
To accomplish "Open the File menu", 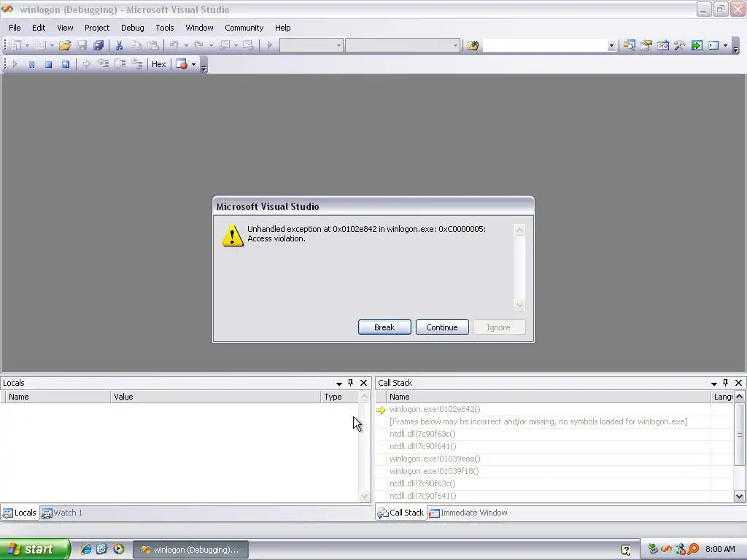I will [x=15, y=28].
